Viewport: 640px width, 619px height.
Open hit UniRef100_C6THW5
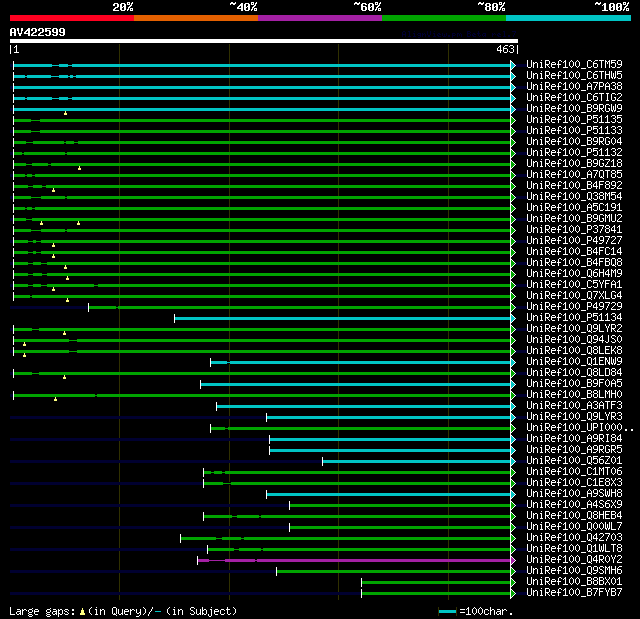tap(574, 75)
